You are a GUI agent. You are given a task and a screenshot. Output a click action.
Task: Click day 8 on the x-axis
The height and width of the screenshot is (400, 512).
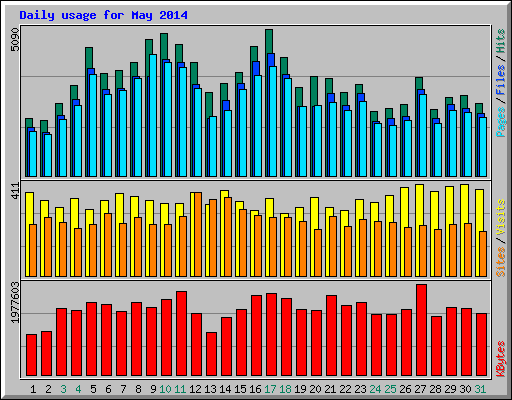pos(138,389)
